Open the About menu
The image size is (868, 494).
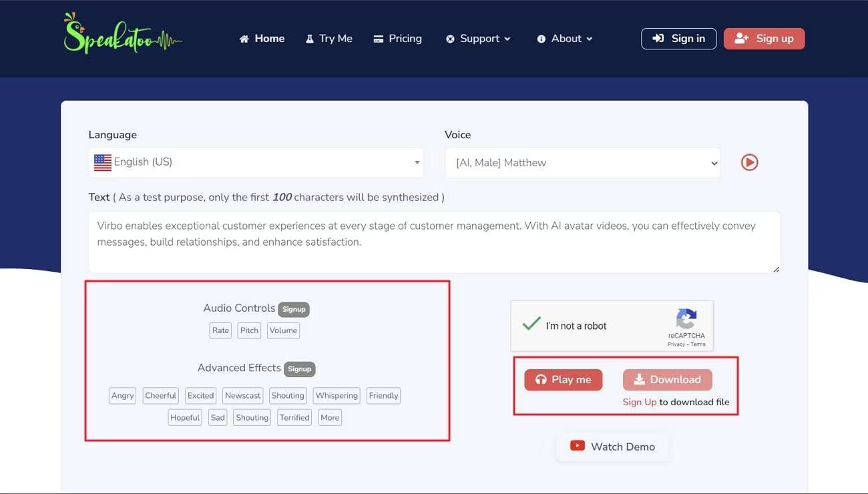point(565,39)
